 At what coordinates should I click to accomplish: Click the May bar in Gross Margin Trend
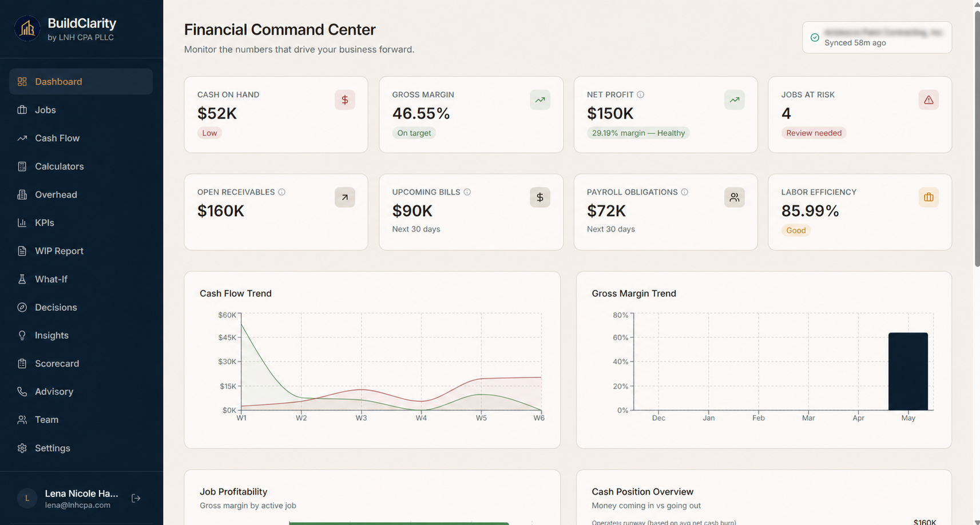tap(908, 371)
